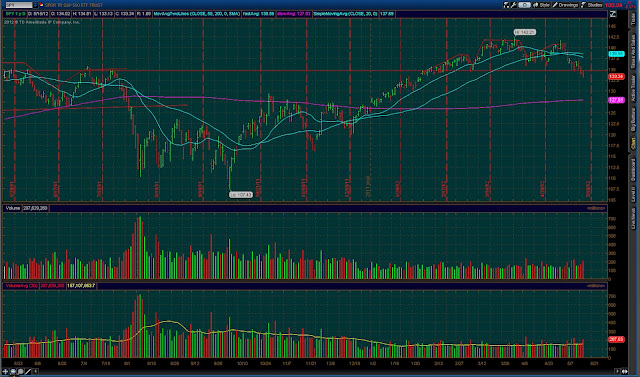The width and height of the screenshot is (640, 377).
Task: Click the scroll right arrow at bottom right
Action: point(618,371)
